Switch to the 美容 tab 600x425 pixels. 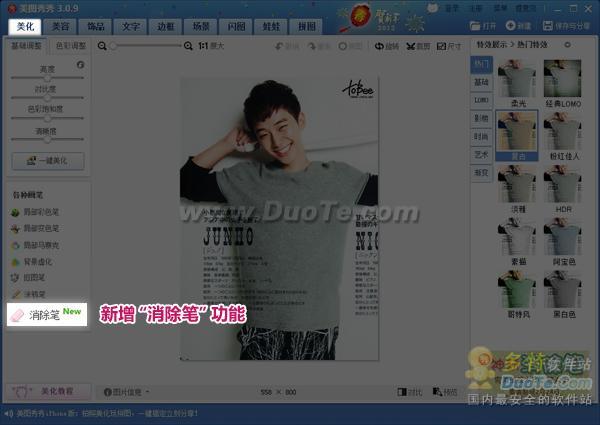(60, 26)
